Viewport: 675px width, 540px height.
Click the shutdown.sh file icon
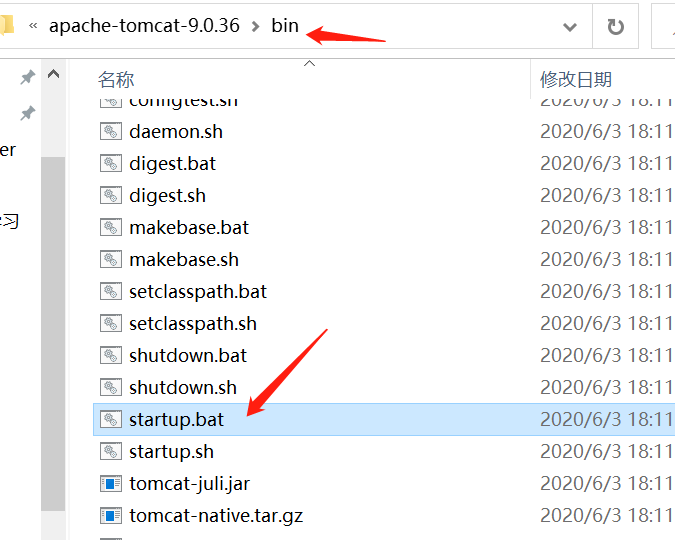(x=111, y=388)
